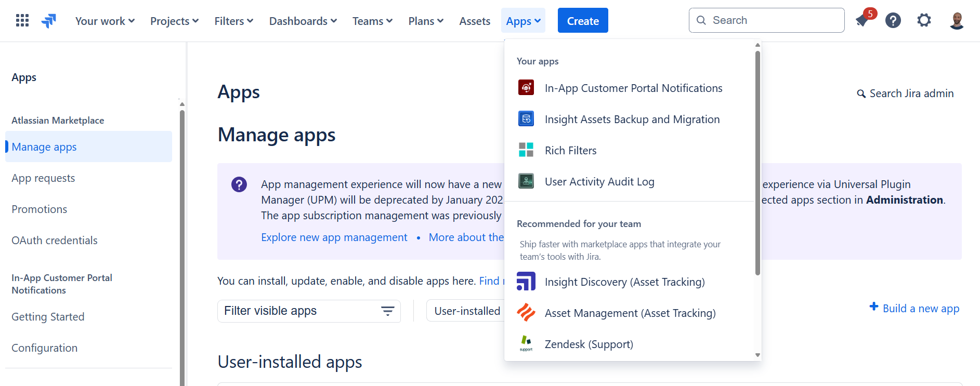Click the dropdown scroll-up arrow

coord(757,45)
